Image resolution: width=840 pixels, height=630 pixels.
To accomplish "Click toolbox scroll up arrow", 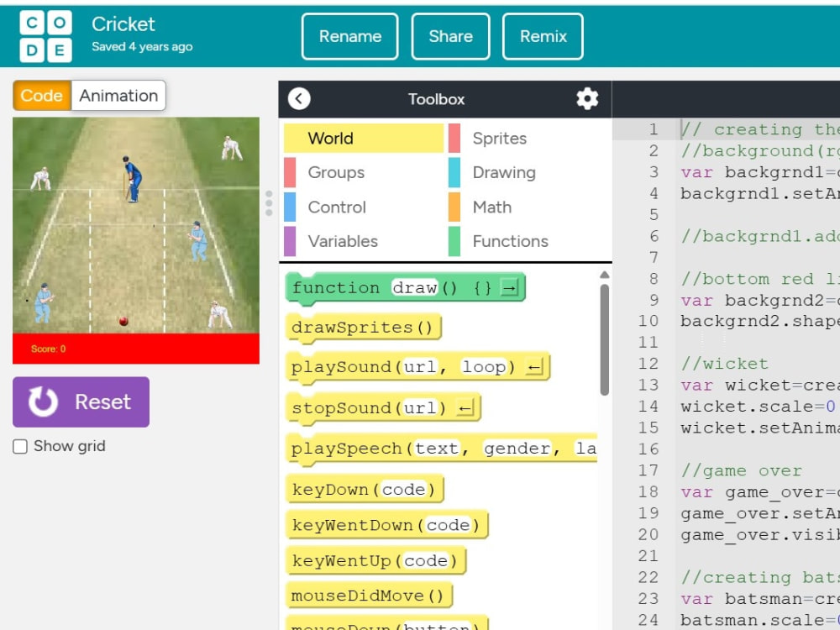I will coord(604,275).
